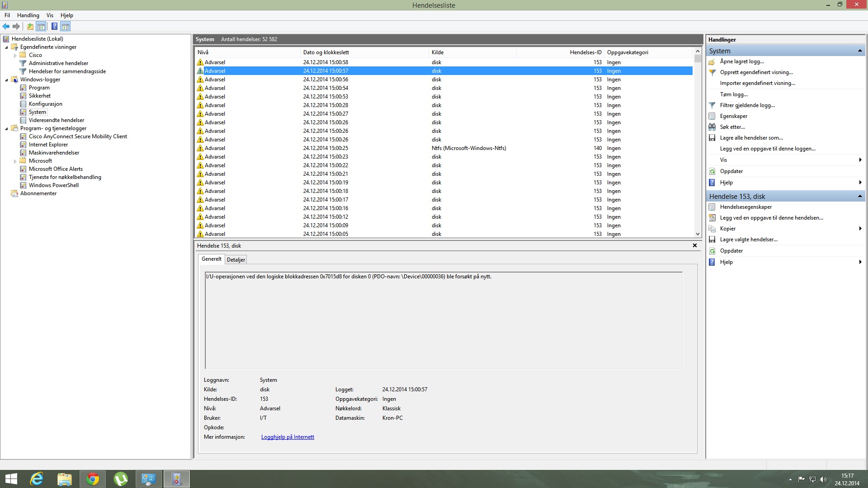Click Lagre alle hendelser som action

751,138
